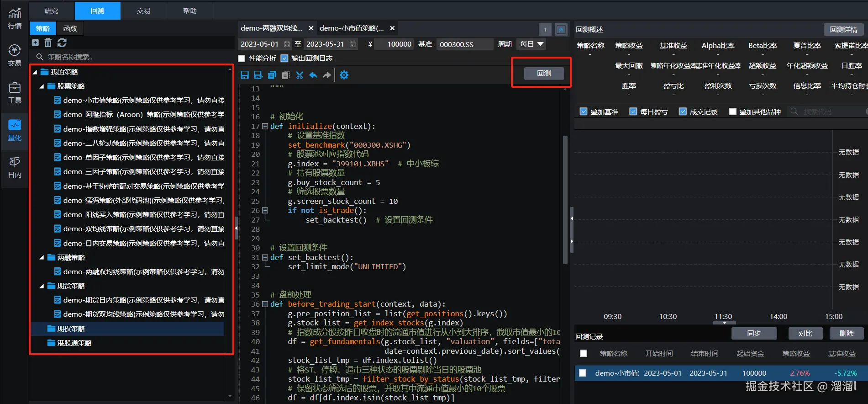Switch to the 交易 top tab
The height and width of the screenshot is (404, 868).
(143, 11)
